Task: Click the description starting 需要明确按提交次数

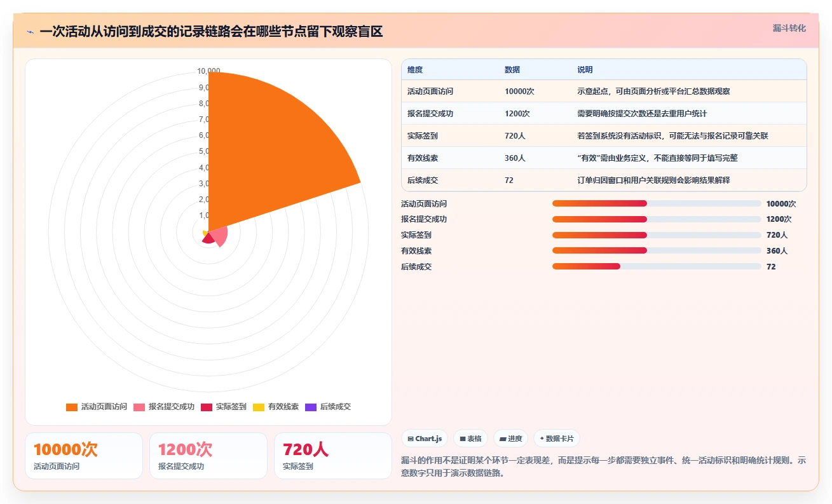Action: (x=642, y=114)
